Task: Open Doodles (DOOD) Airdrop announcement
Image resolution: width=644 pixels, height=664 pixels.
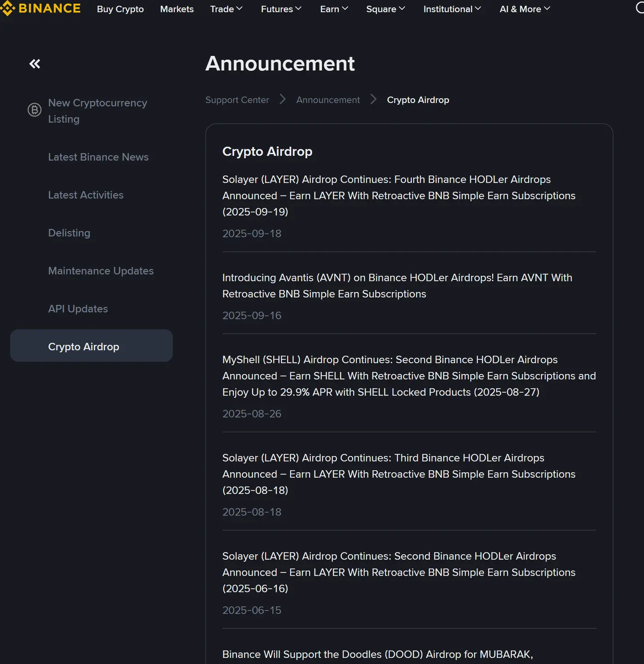Action: [x=378, y=654]
